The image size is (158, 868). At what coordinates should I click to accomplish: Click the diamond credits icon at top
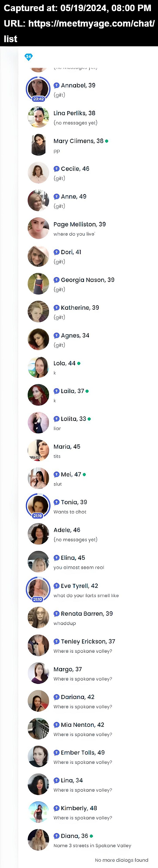coord(28,57)
